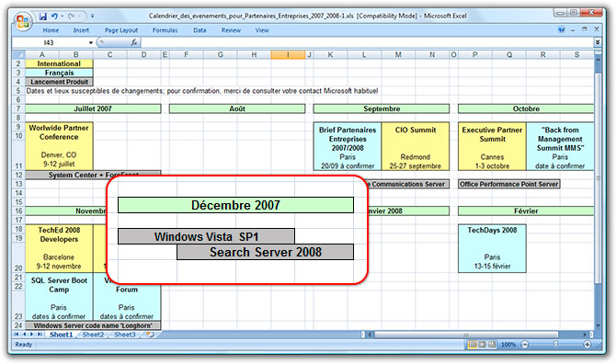
Task: Click the Windows Server code name Longhorn cell
Action: click(x=93, y=325)
